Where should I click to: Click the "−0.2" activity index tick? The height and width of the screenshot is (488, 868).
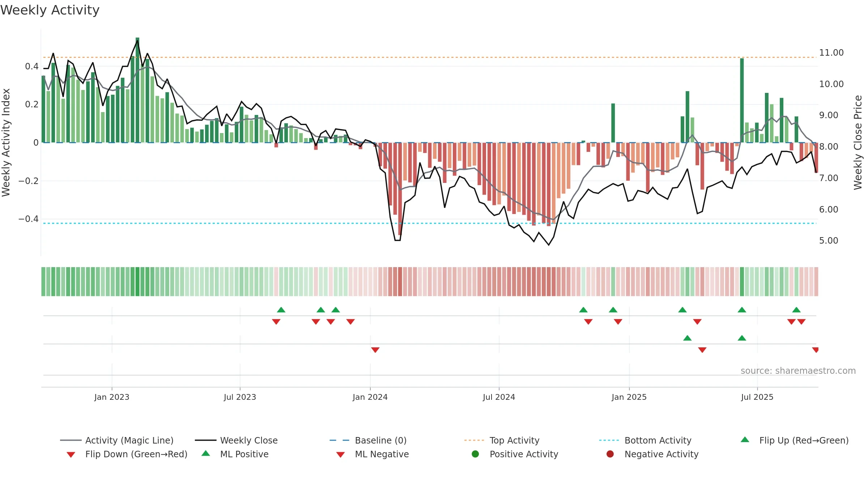28,181
